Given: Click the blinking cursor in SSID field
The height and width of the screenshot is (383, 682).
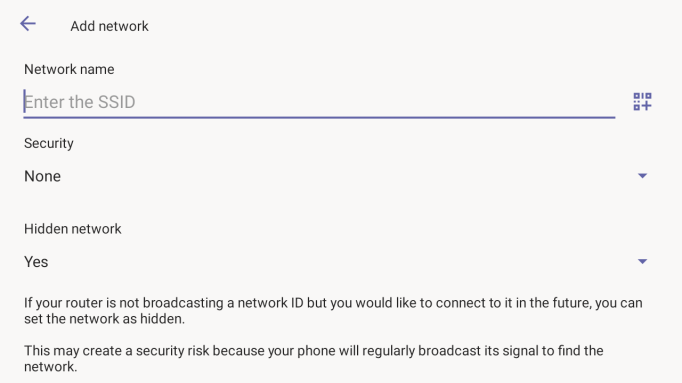Looking at the screenshot, I should pyautogui.click(x=25, y=101).
